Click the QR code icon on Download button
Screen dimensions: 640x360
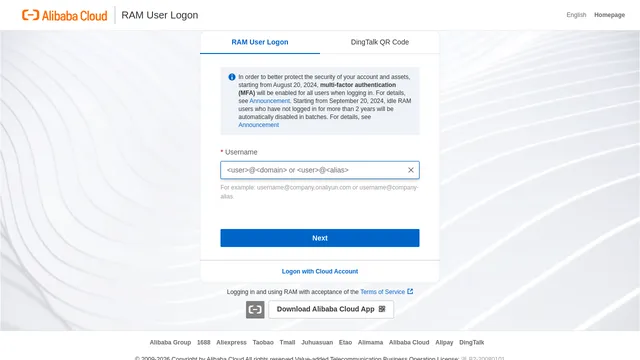click(x=382, y=309)
